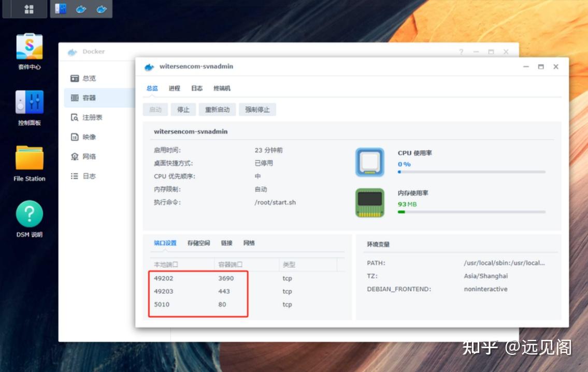The height and width of the screenshot is (372, 588).
Task: Open 套件中心 from the desktop
Action: [x=30, y=46]
